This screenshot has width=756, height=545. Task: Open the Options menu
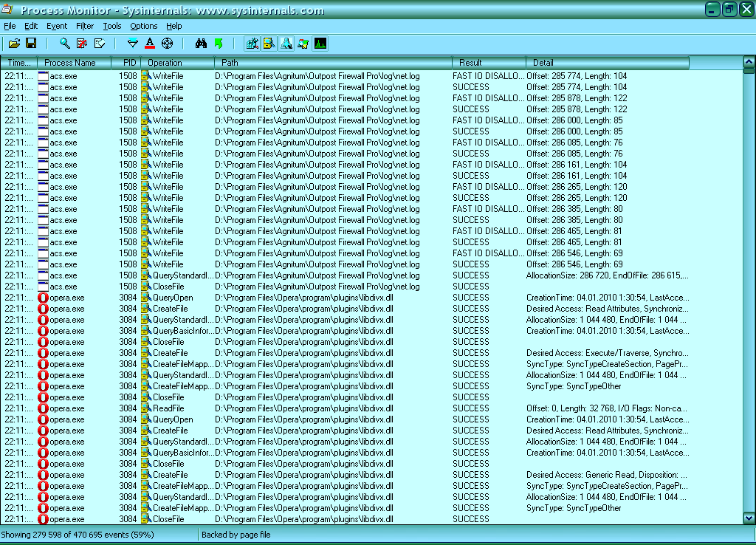[x=143, y=26]
